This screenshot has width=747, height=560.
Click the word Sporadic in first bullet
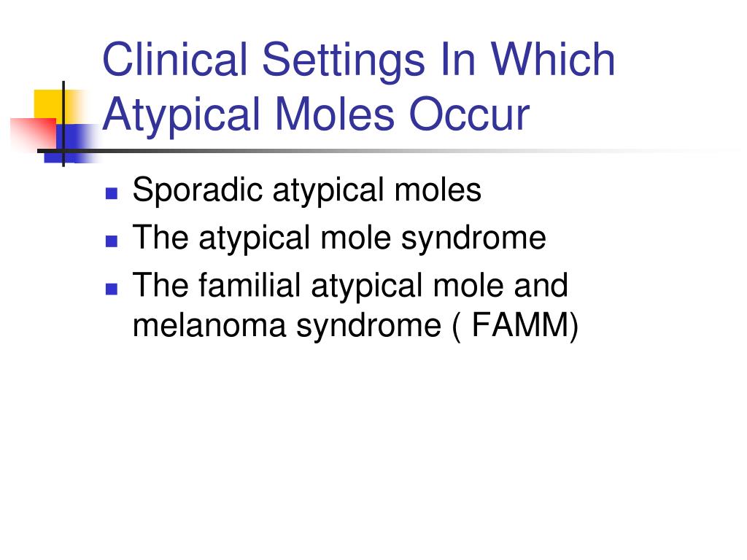click(x=198, y=191)
